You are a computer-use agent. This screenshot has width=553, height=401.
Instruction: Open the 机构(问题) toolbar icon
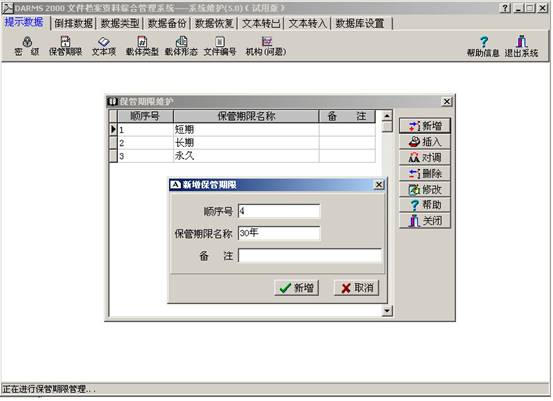(x=266, y=46)
